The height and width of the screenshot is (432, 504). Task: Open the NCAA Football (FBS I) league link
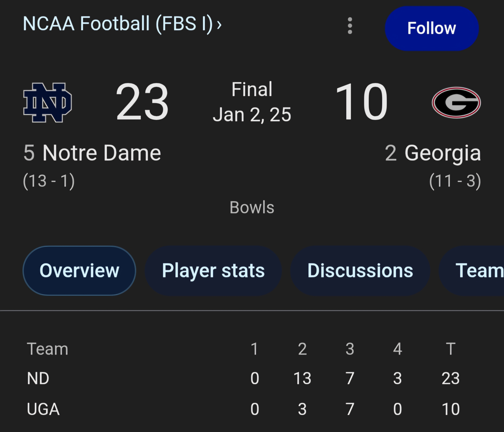pyautogui.click(x=118, y=24)
